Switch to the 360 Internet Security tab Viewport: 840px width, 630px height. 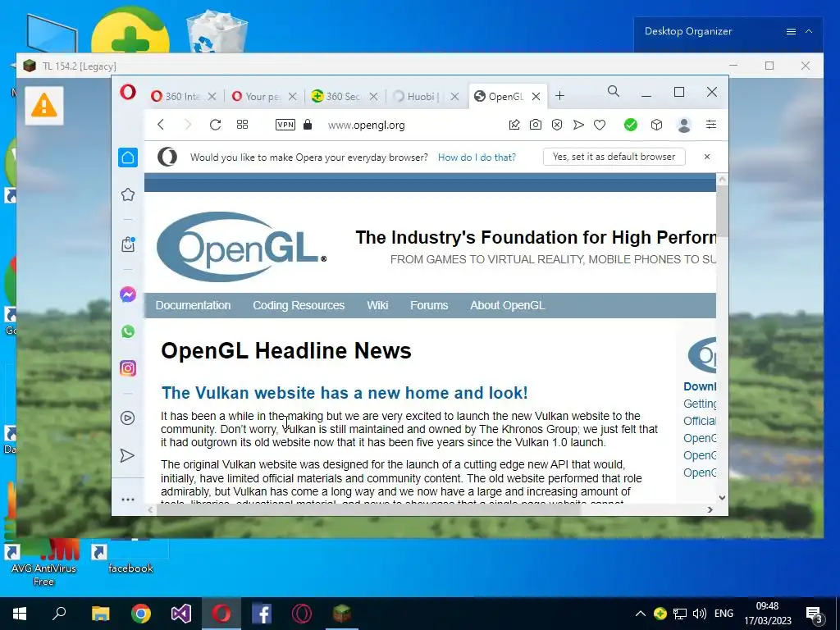[x=176, y=97]
